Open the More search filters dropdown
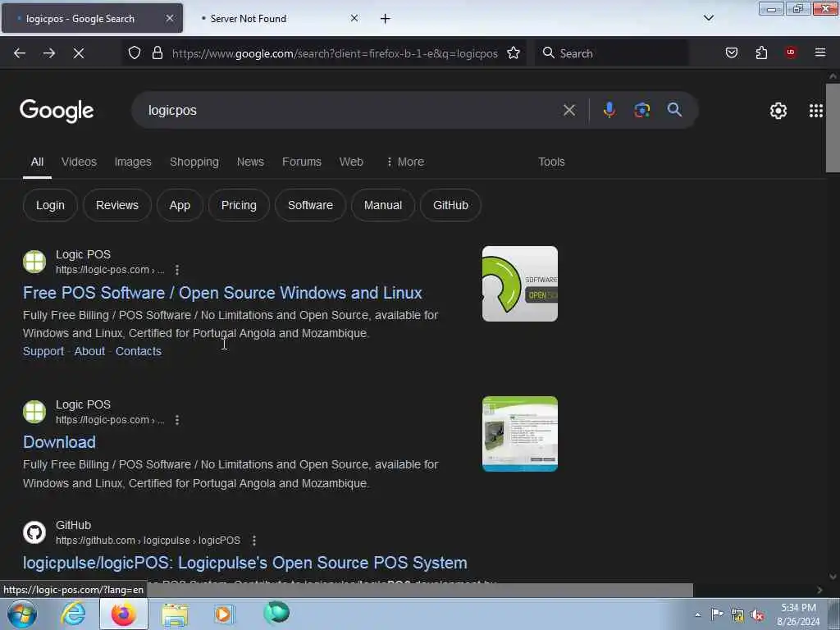Screen dimensions: 840x630 [x=405, y=162]
